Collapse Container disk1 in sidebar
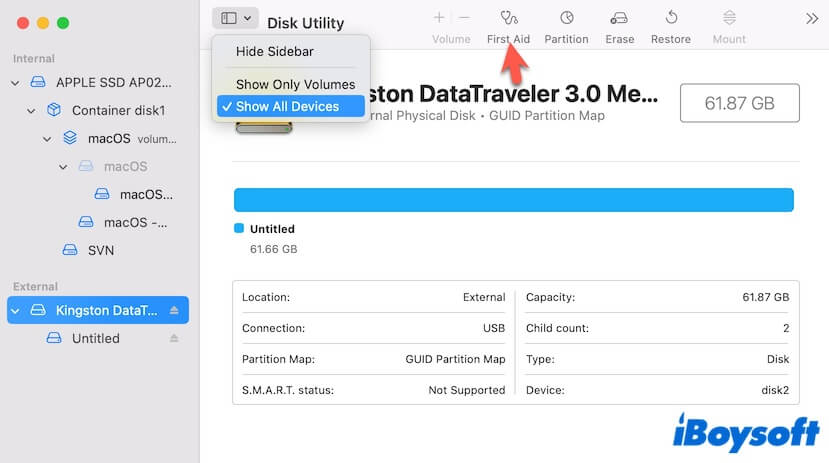 tap(31, 110)
